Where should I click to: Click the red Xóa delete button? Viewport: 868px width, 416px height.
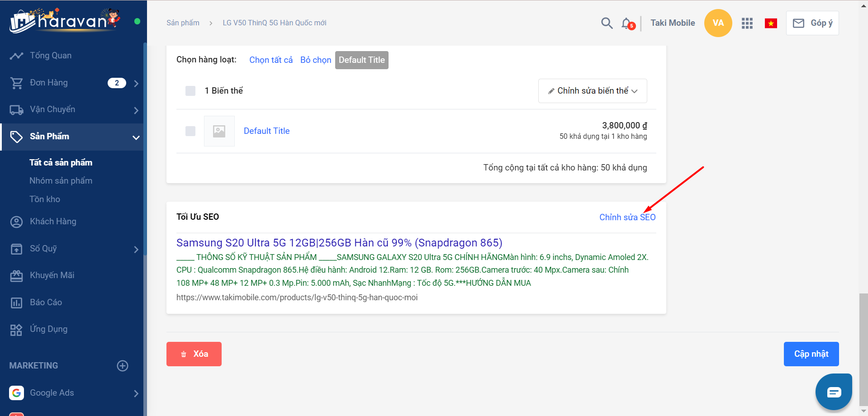coord(194,354)
